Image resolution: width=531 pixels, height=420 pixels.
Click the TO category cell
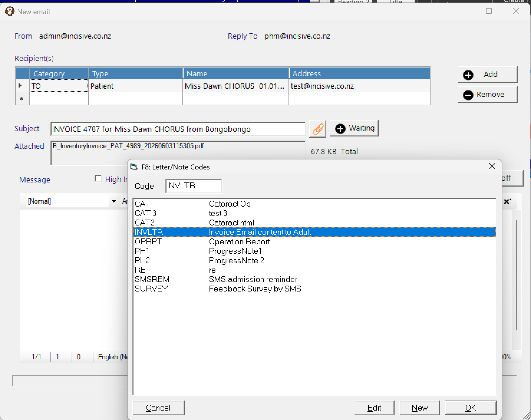59,86
